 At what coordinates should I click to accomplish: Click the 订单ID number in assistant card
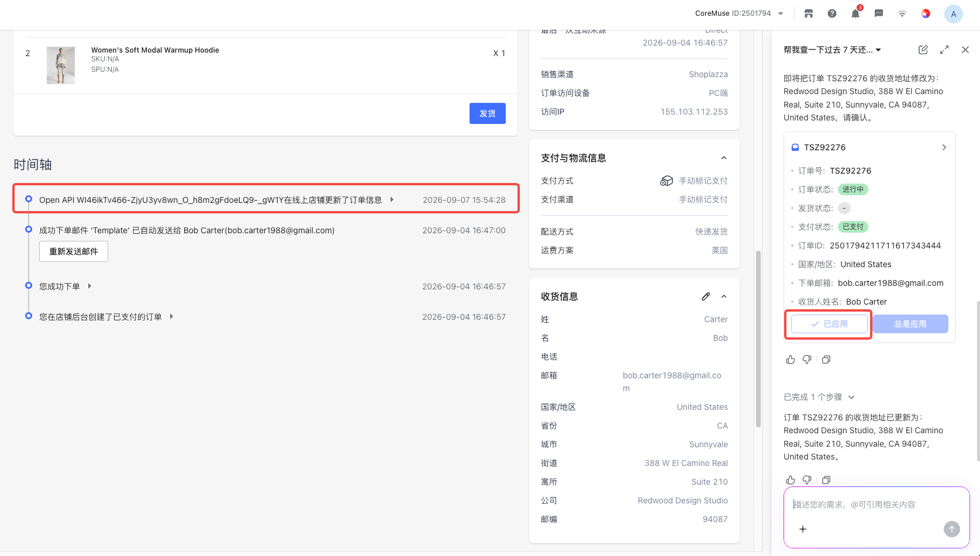coord(885,246)
